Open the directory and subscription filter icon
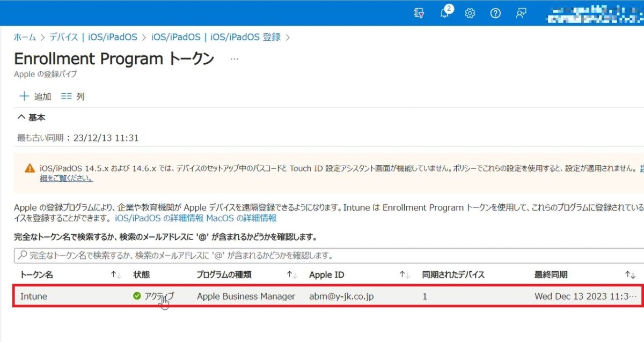This screenshot has height=342, width=644. tap(420, 13)
